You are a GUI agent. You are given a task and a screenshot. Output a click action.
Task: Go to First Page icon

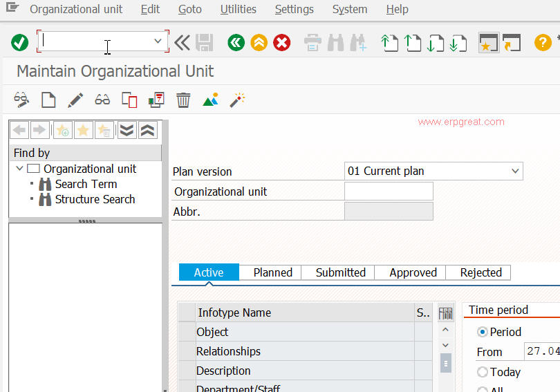(390, 43)
